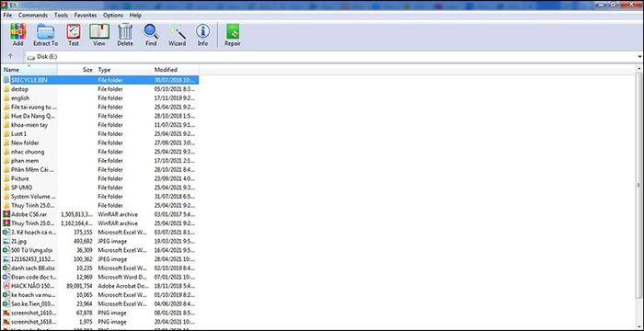Select the khoa-mien tay folder row
Viewport: 644px width, 331px height.
pos(100,125)
